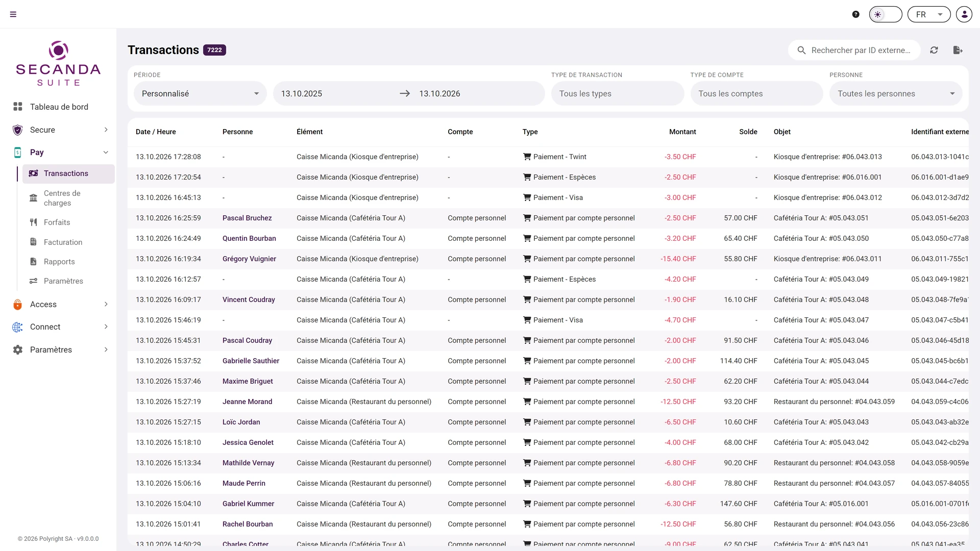The height and width of the screenshot is (551, 980).
Task: Click the Secanda Suite logo
Action: tap(58, 63)
